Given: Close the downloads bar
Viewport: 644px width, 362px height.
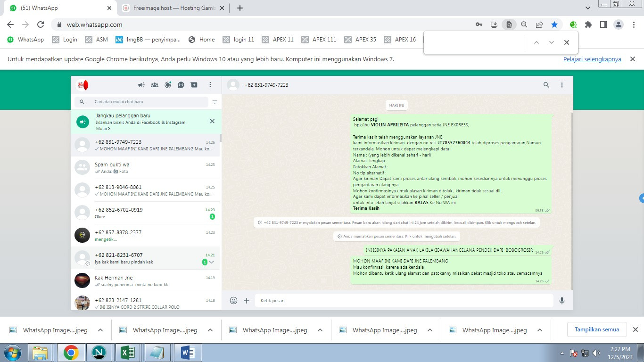Looking at the screenshot, I should pyautogui.click(x=635, y=329).
